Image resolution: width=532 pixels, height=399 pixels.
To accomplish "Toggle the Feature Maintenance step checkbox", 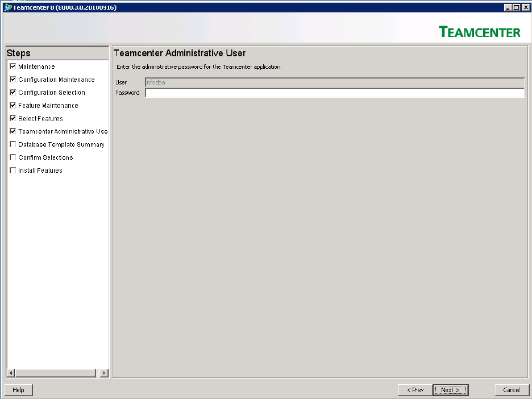I will pyautogui.click(x=13, y=105).
